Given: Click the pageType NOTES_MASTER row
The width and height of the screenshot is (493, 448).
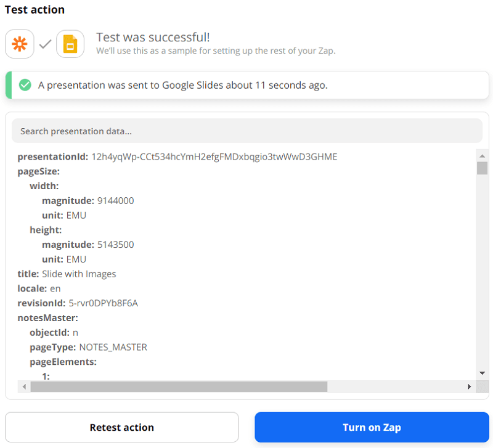Looking at the screenshot, I should 88,347.
